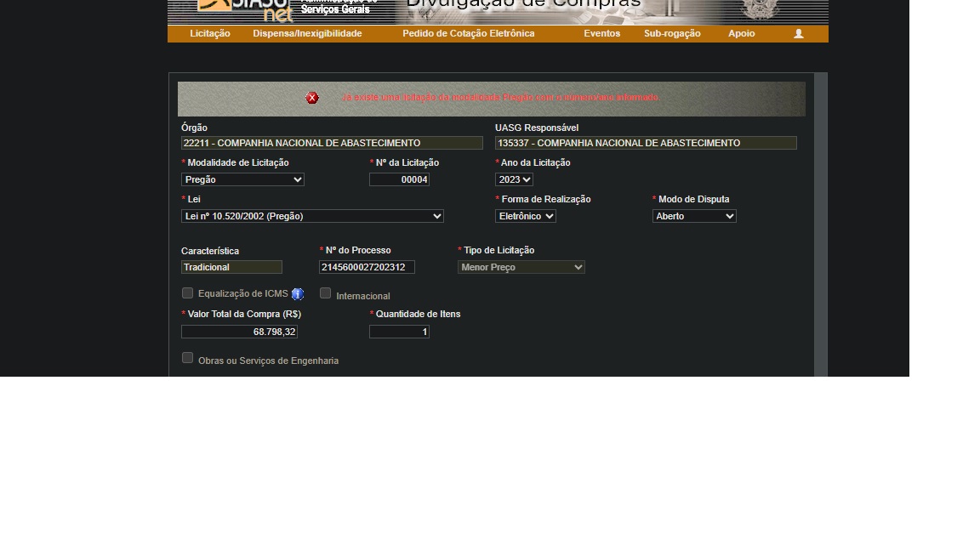Open the Licitação menu
This screenshot has width=980, height=551.
coord(210,34)
